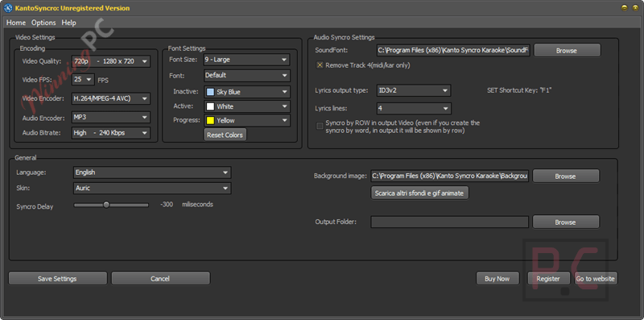
Task: Click Browse next to Output Folder
Action: (566, 222)
